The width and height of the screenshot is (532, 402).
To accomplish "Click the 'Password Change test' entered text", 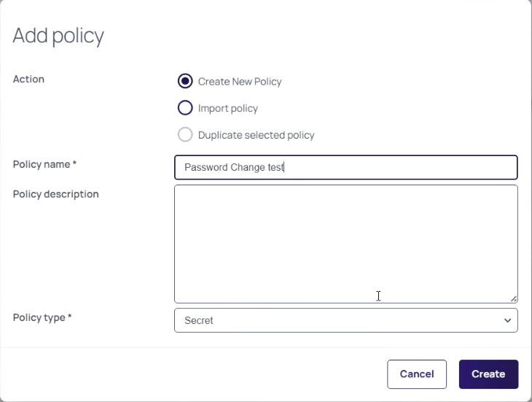I will (233, 167).
